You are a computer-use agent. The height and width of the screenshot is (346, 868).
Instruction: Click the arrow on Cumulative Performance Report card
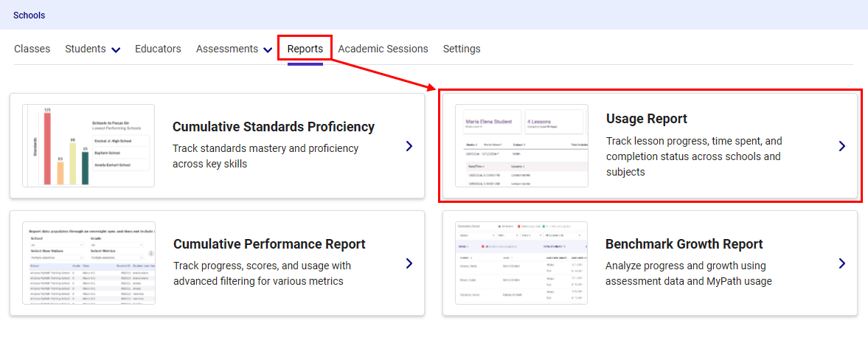coord(409,263)
